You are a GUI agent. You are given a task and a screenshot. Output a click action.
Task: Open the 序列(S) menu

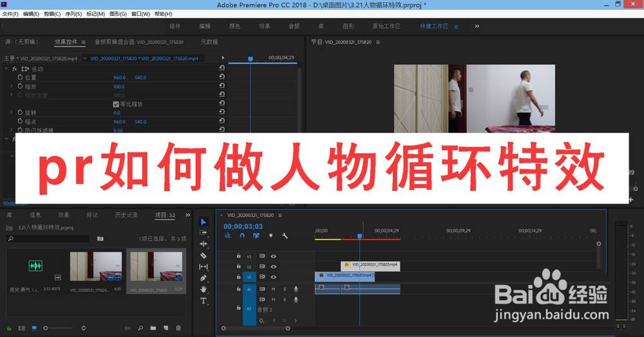(x=73, y=14)
